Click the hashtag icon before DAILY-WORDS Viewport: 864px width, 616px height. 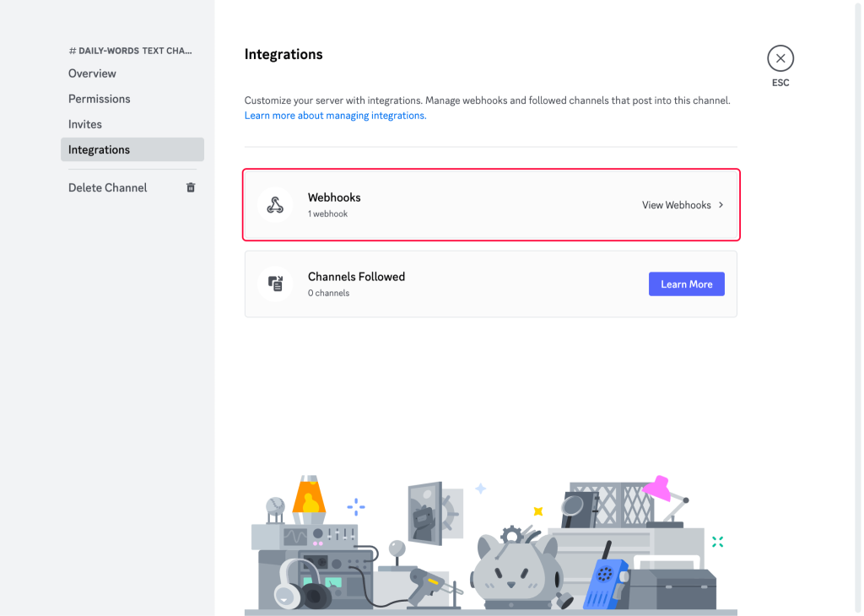pyautogui.click(x=73, y=50)
